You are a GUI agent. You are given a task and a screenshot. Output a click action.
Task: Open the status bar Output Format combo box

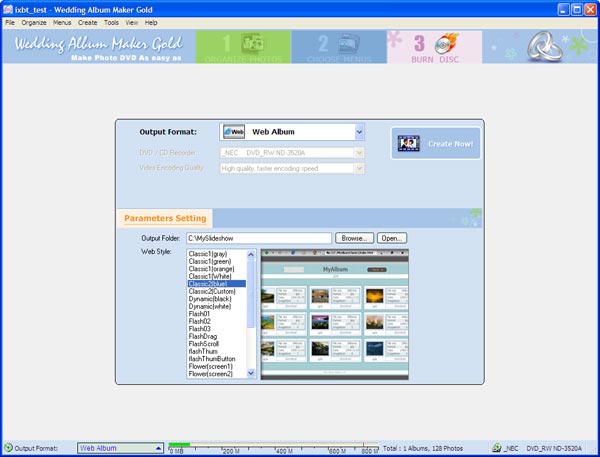click(x=121, y=448)
